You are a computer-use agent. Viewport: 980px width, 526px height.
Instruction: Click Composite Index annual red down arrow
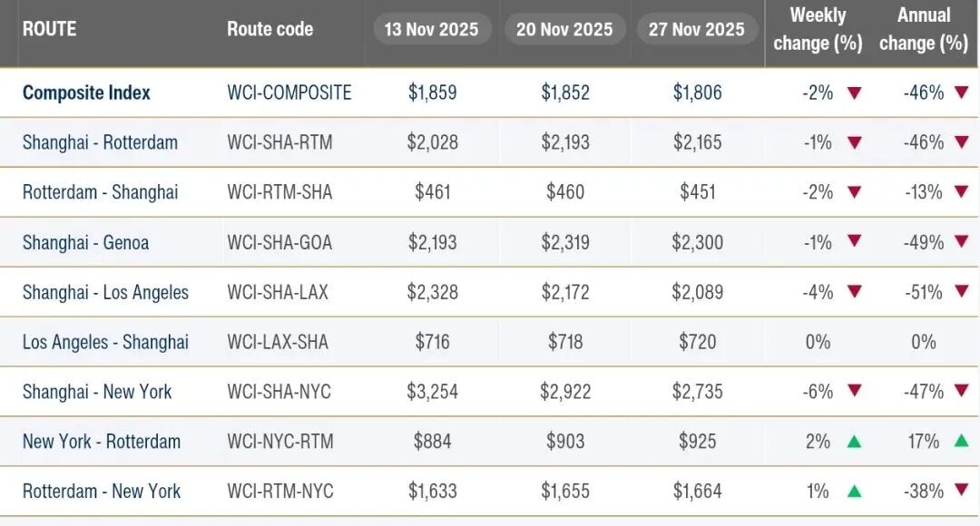pyautogui.click(x=961, y=93)
